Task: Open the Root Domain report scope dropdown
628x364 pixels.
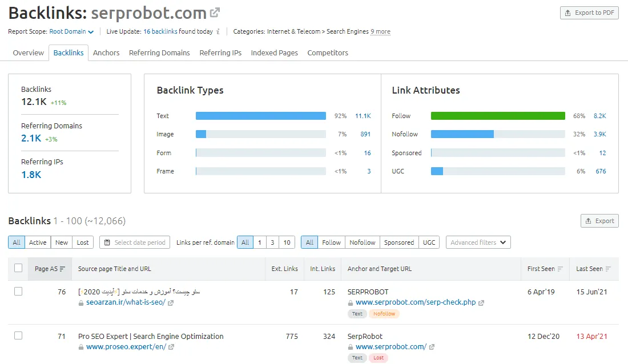Action: [x=71, y=31]
